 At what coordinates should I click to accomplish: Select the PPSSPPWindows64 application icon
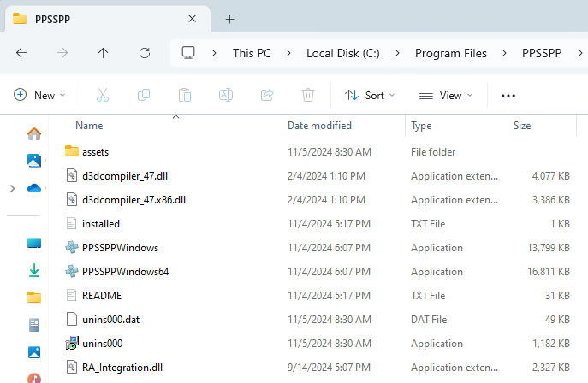tap(72, 271)
